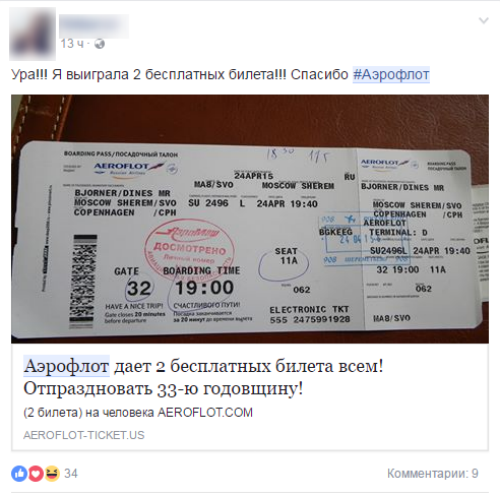The image size is (500, 495).
Task: Open the AEROFLOT-TICKET.US domain link
Action: click(84, 435)
